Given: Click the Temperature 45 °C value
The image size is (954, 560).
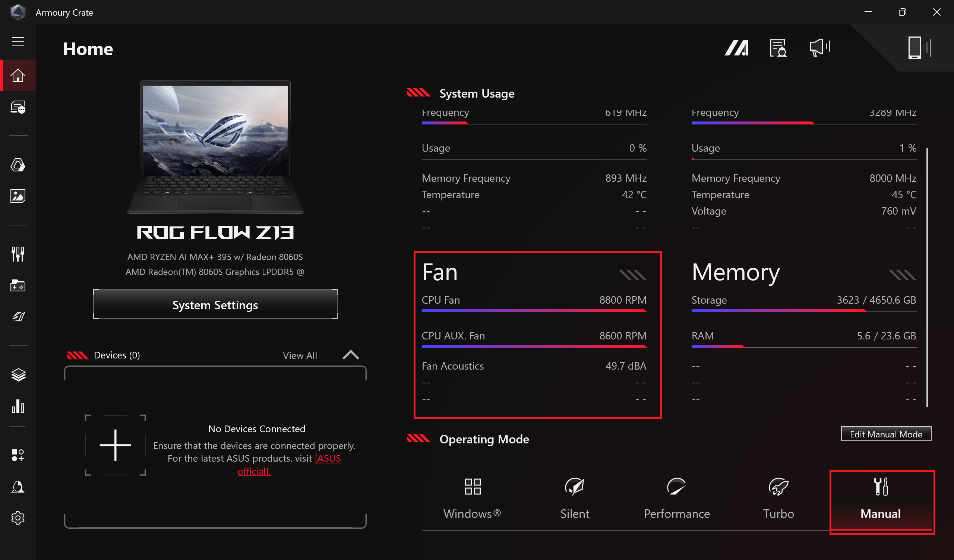Looking at the screenshot, I should click(x=904, y=194).
